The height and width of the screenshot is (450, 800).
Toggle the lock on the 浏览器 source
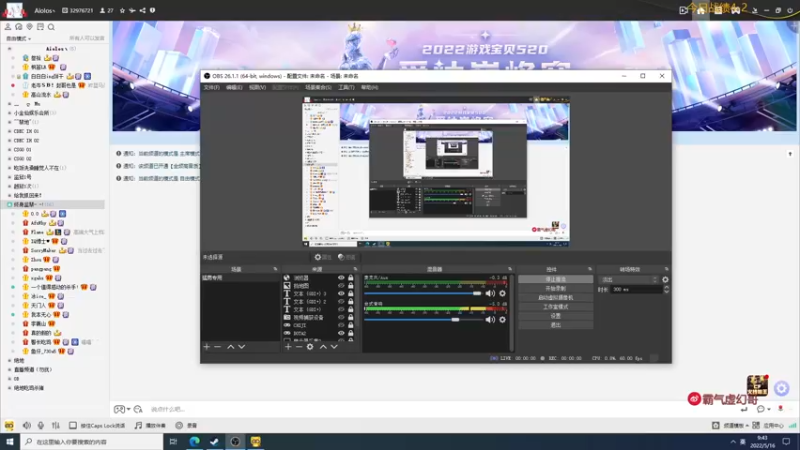[x=351, y=278]
